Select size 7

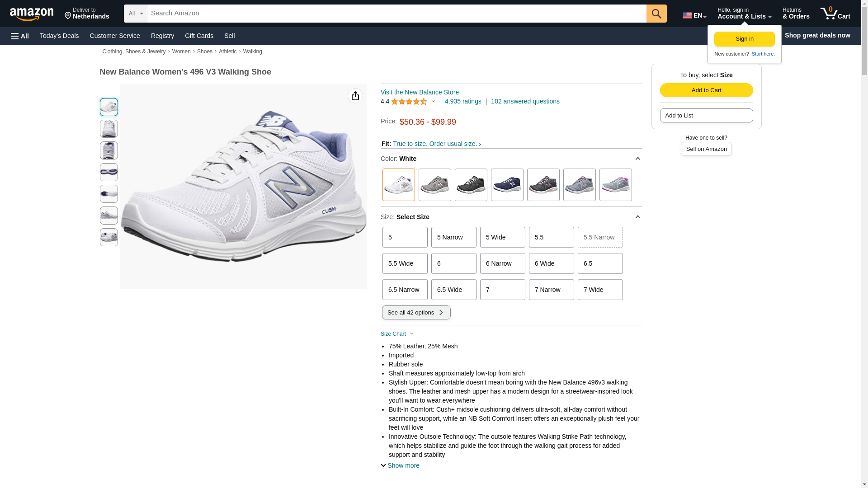click(502, 290)
